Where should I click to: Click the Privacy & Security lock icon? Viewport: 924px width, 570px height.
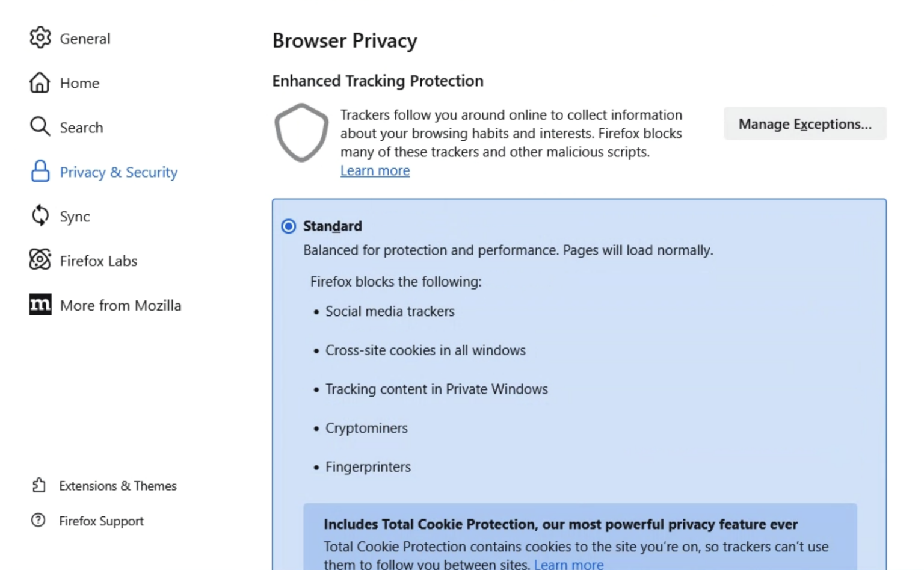40,172
